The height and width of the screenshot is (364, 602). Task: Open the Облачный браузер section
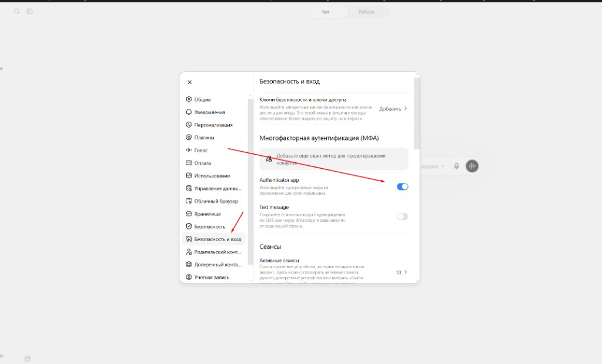[214, 201]
